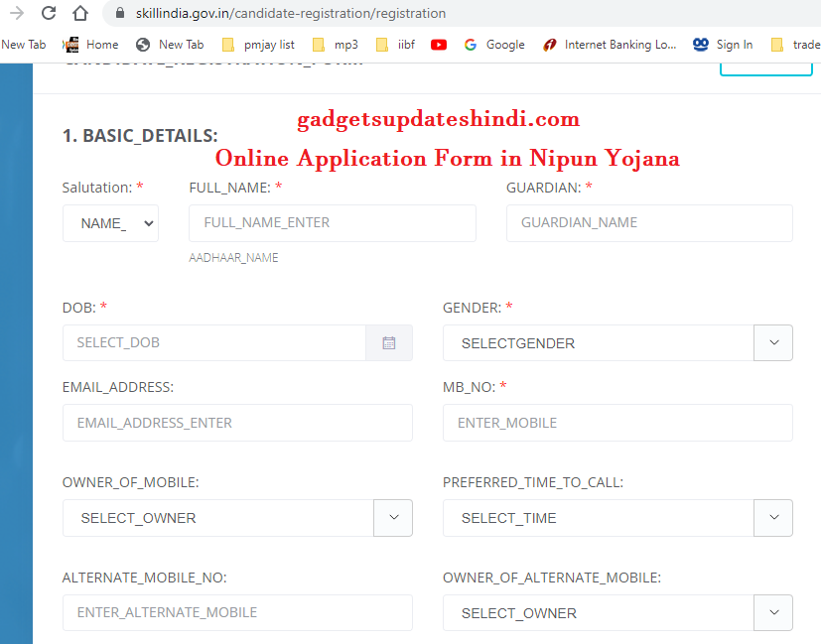Open the iibf bookmark folder
Viewport: 821px width, 644px height.
coord(399,44)
